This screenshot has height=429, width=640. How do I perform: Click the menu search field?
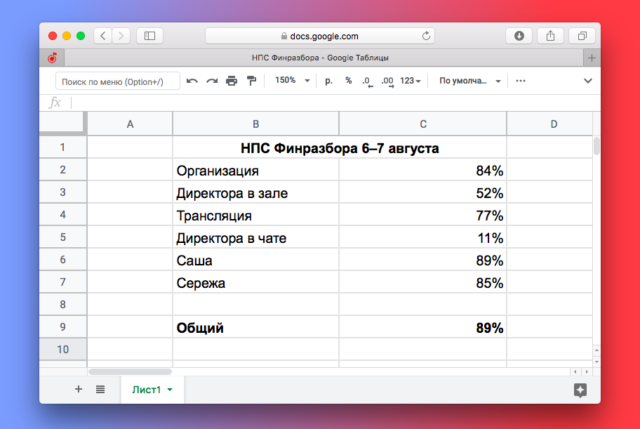(117, 80)
